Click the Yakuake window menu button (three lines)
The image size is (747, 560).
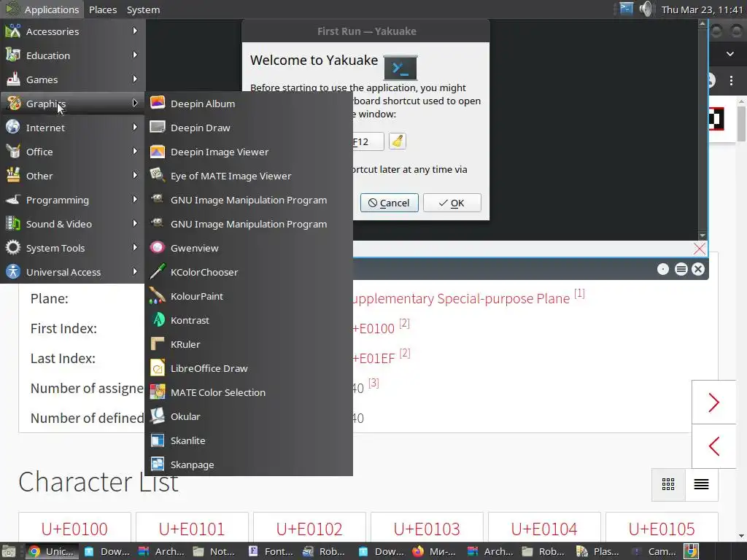click(681, 269)
